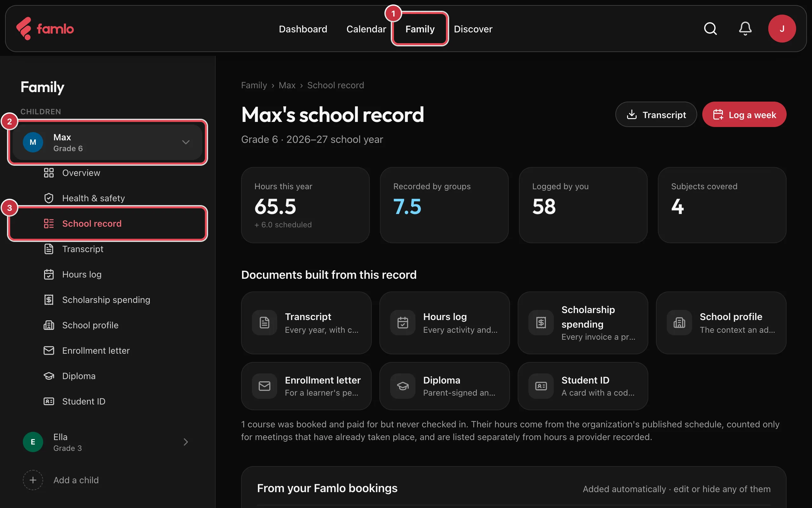This screenshot has width=812, height=508.
Task: Click the Hours log calendar icon in sidebar
Action: [x=49, y=274]
